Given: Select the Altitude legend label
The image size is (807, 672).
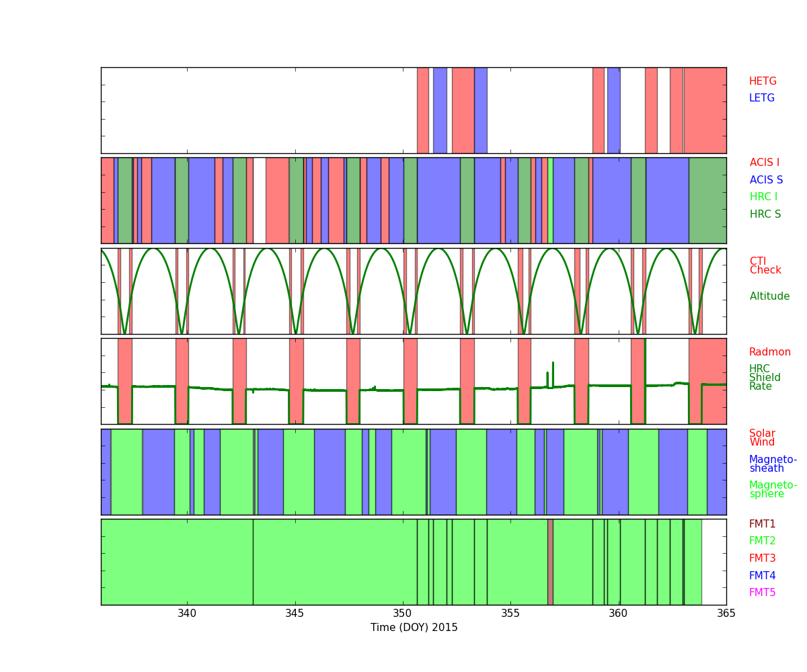Looking at the screenshot, I should (769, 296).
